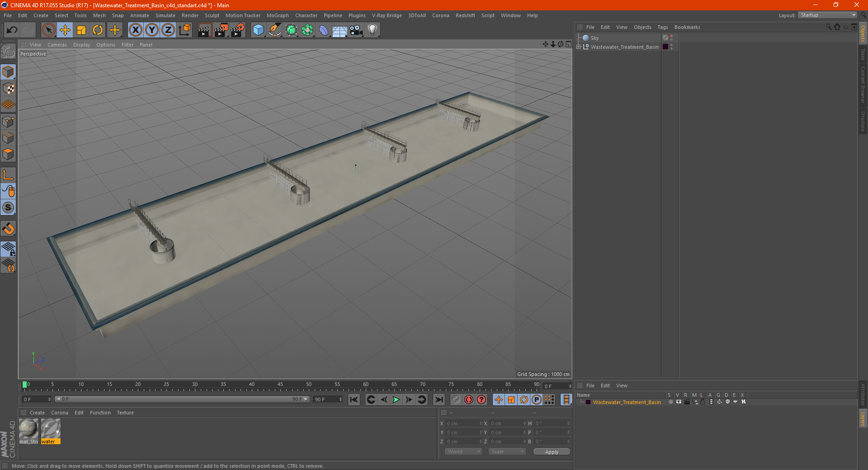Open the Simulate menu

pyautogui.click(x=165, y=15)
